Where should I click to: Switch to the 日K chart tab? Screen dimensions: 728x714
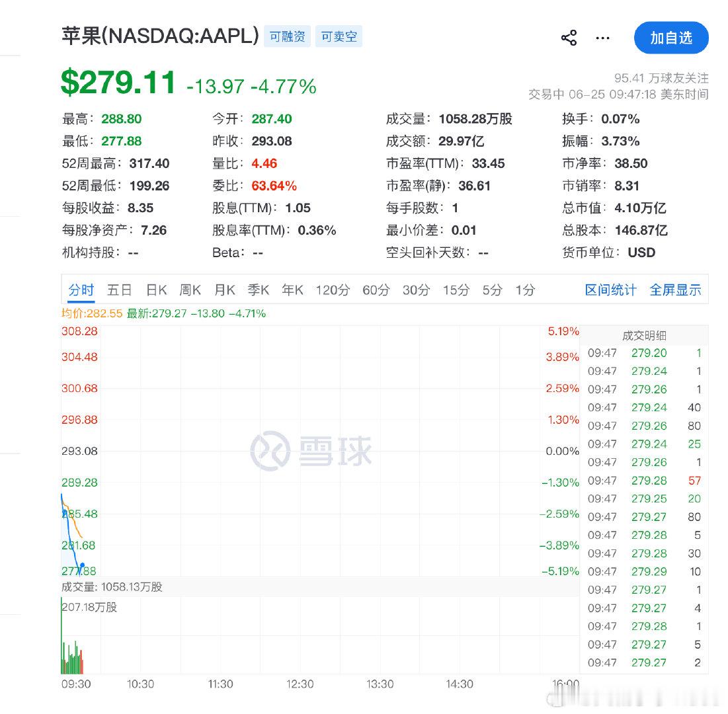point(156,290)
